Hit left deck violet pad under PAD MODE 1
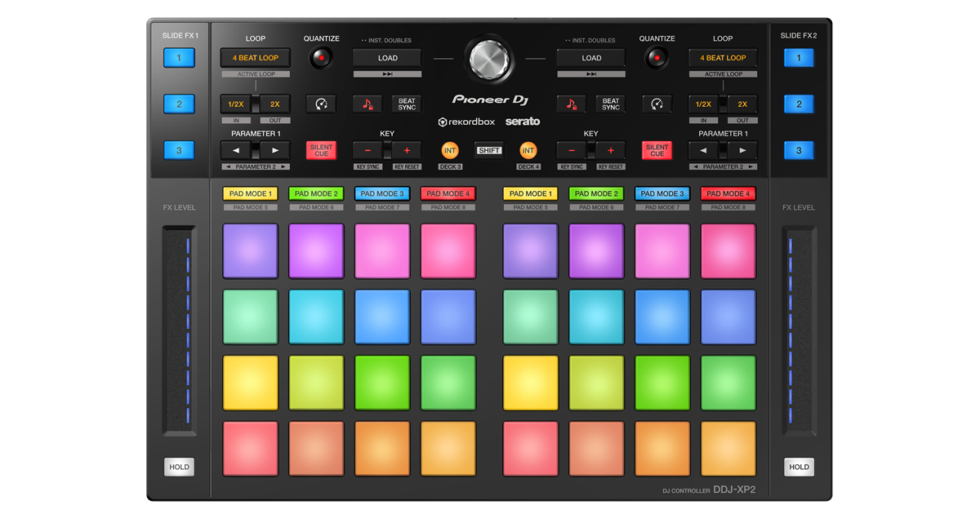Image resolution: width=980 pixels, height=514 pixels. click(x=250, y=251)
